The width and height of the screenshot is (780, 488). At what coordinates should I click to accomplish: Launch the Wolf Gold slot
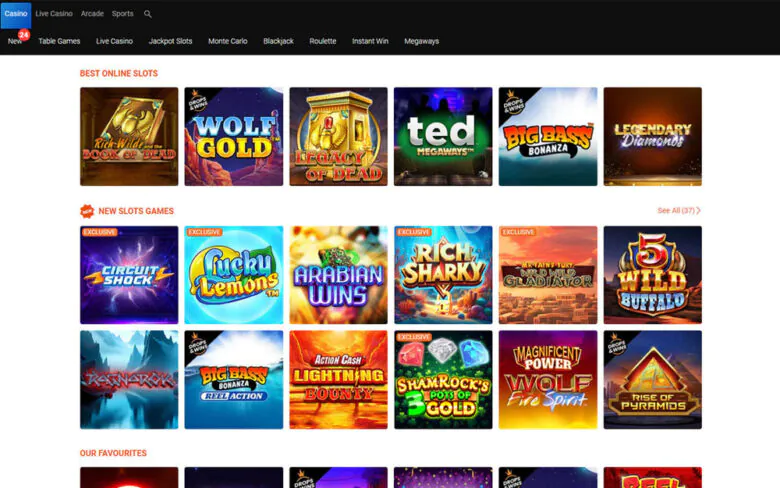coord(234,137)
